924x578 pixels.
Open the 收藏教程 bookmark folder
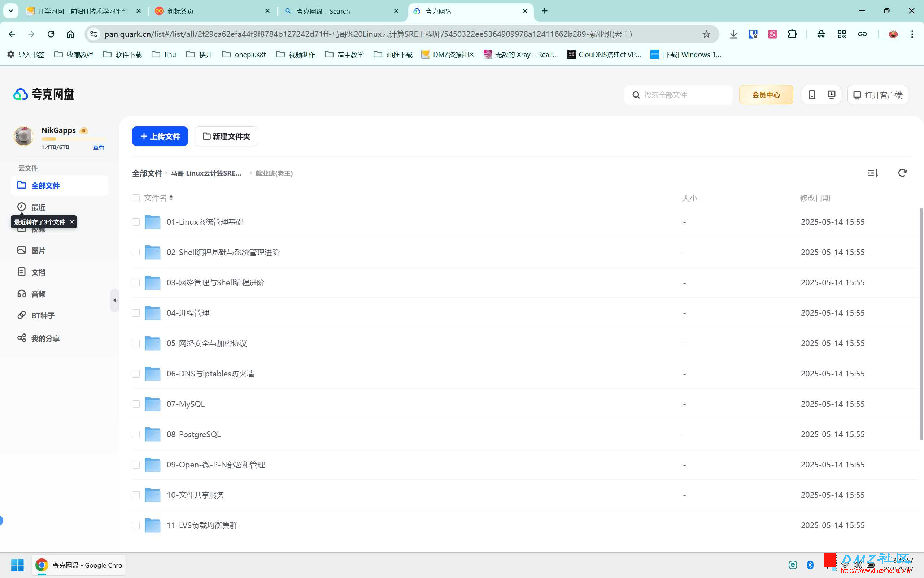click(74, 55)
